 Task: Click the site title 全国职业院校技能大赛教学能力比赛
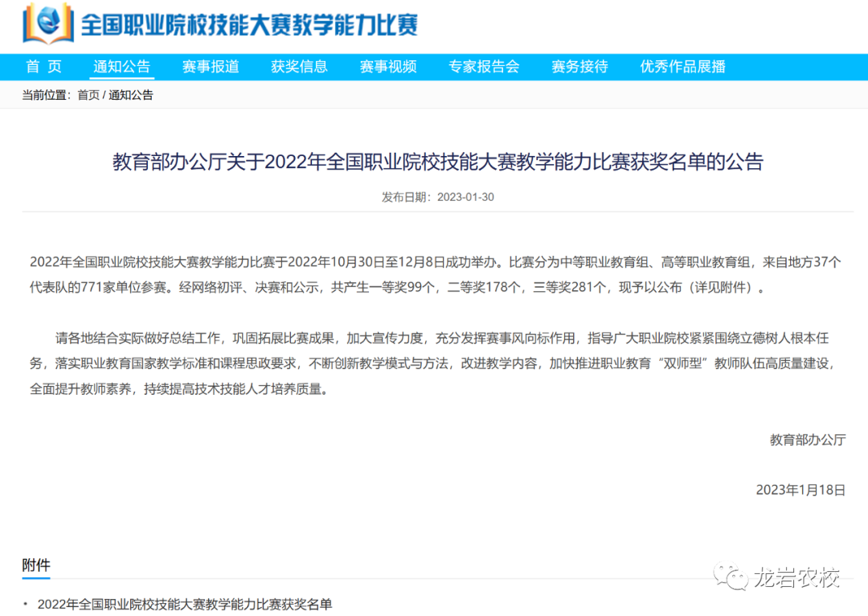(249, 25)
